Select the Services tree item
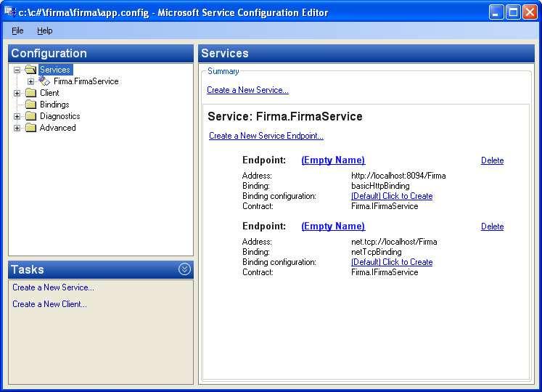 [55, 70]
